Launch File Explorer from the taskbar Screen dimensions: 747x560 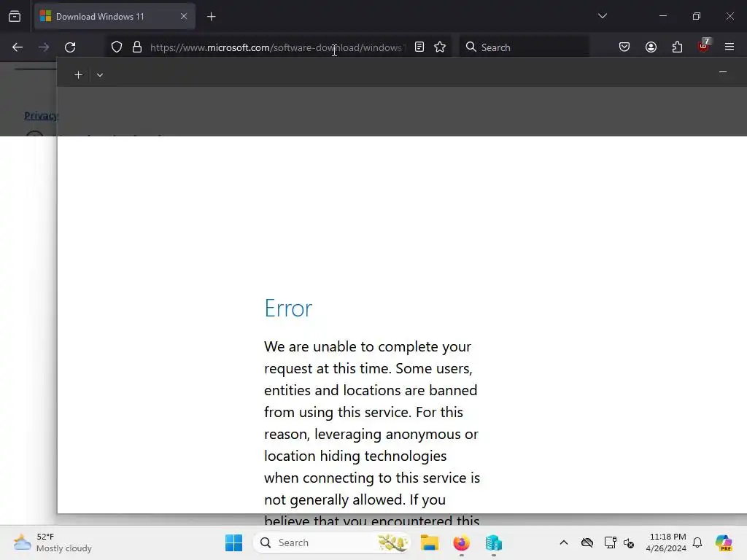(x=429, y=542)
